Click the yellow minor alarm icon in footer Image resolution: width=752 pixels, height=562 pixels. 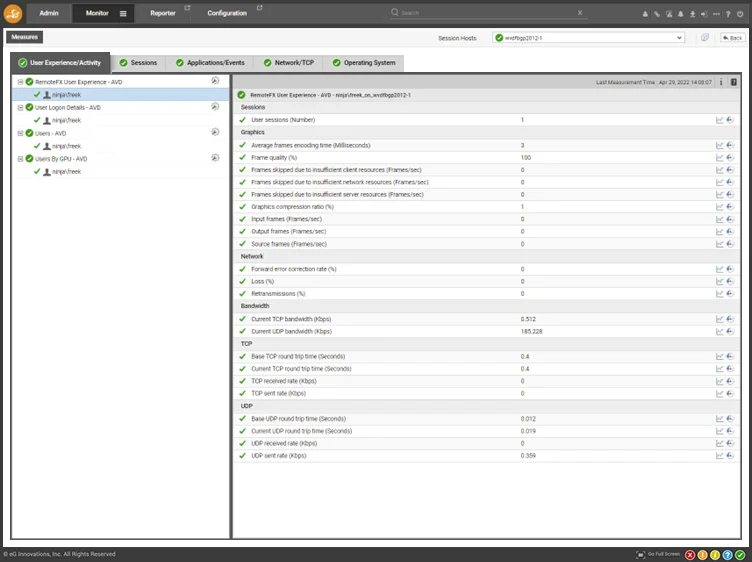(715, 555)
